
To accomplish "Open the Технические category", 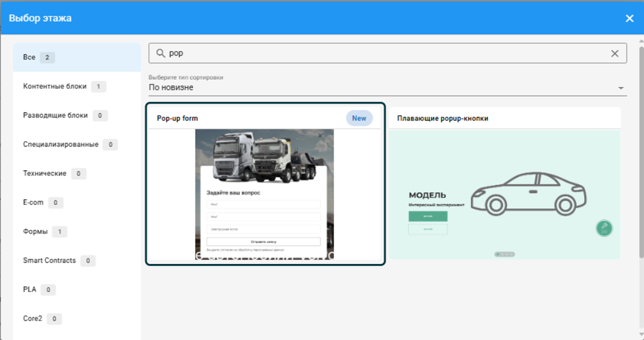I will [77, 173].
